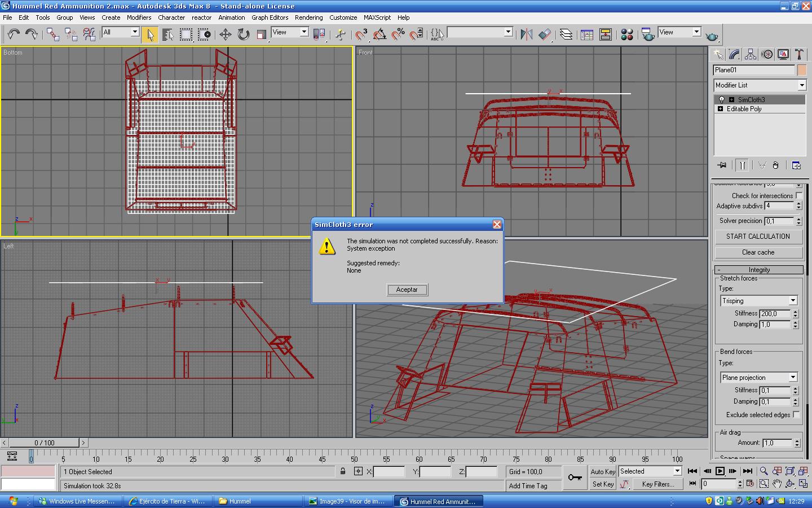Open the Curve Editor from the toolbar
The width and height of the screenshot is (812, 508).
(587, 34)
